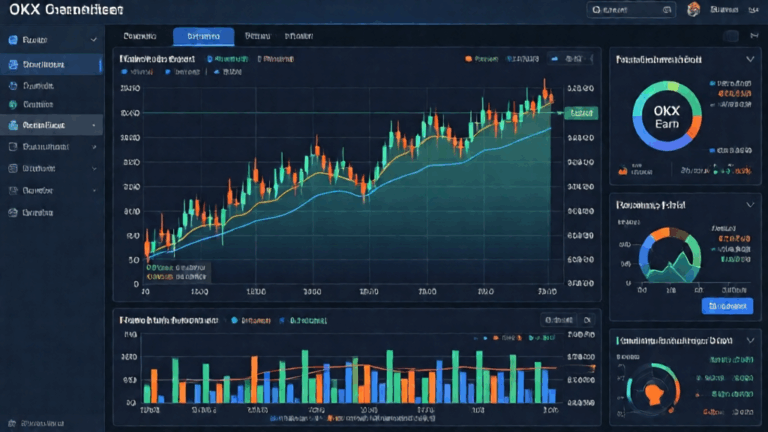The height and width of the screenshot is (432, 768).
Task: Click the icon of the highlighted second sidebar item
Action: 13,64
